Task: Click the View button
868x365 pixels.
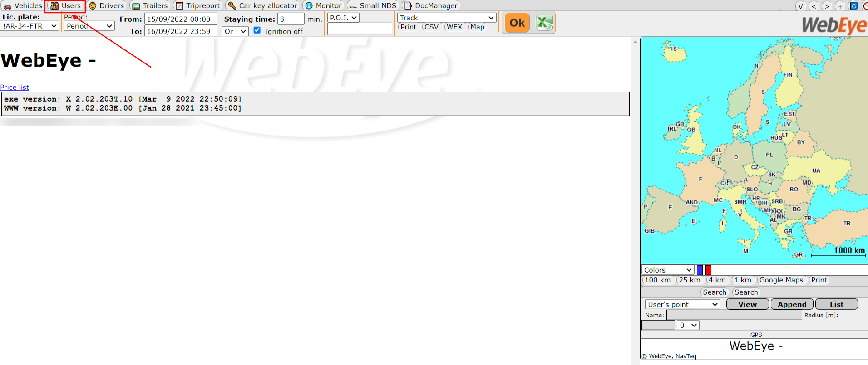Action: pos(747,304)
